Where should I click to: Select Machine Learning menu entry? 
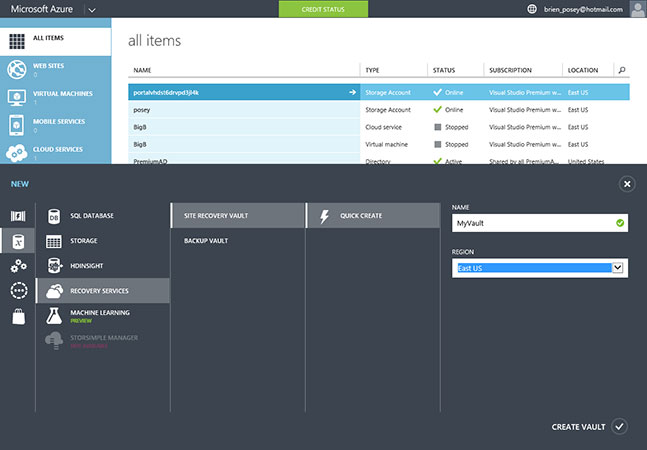pyautogui.click(x=102, y=316)
